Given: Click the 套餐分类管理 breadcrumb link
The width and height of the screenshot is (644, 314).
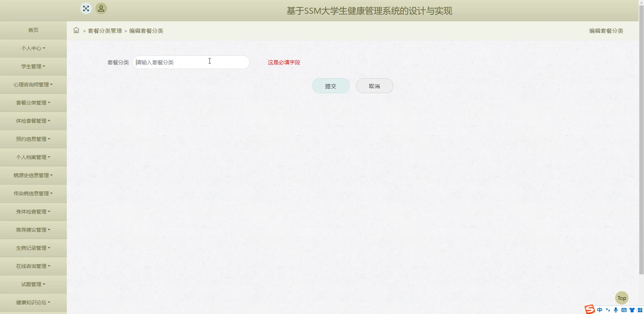Looking at the screenshot, I should tap(105, 31).
